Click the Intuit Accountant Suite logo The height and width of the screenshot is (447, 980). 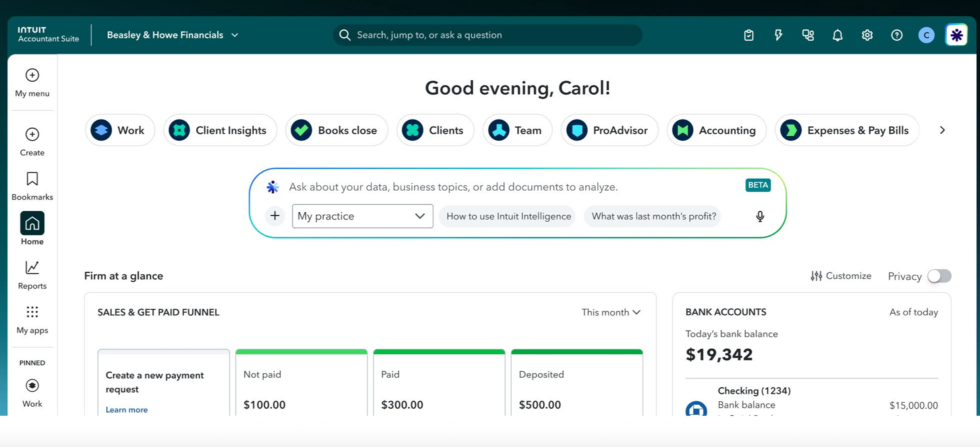(x=48, y=35)
